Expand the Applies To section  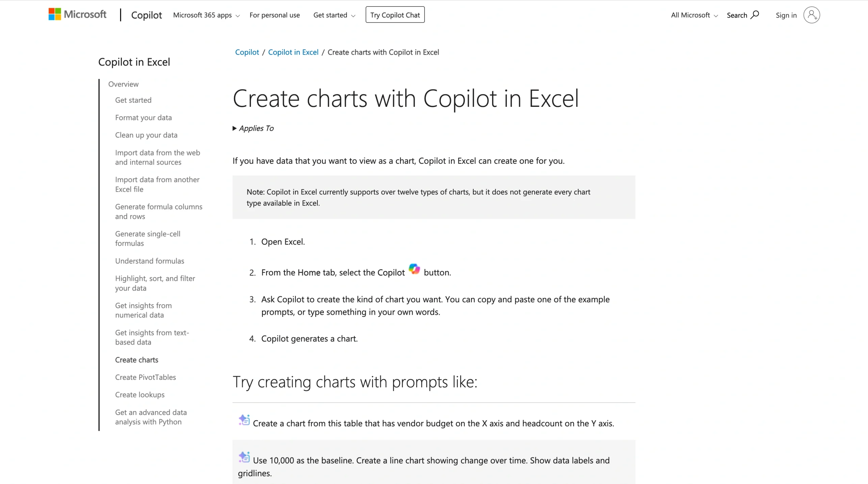click(253, 128)
